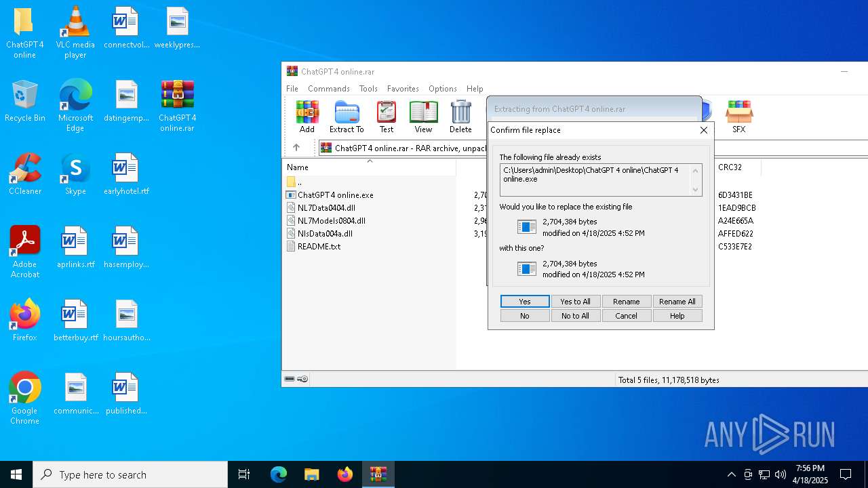Open connectvol document on desktop
Screen dimensions: 868x488
click(126, 28)
